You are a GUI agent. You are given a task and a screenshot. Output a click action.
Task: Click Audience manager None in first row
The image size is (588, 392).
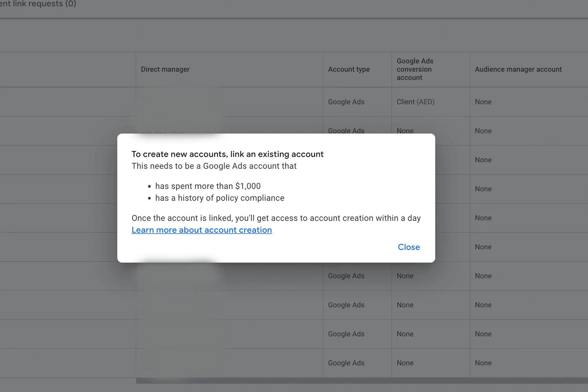pos(483,102)
